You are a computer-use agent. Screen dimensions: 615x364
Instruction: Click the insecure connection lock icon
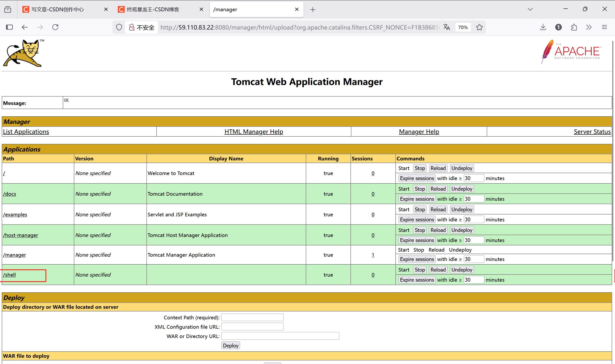point(132,27)
